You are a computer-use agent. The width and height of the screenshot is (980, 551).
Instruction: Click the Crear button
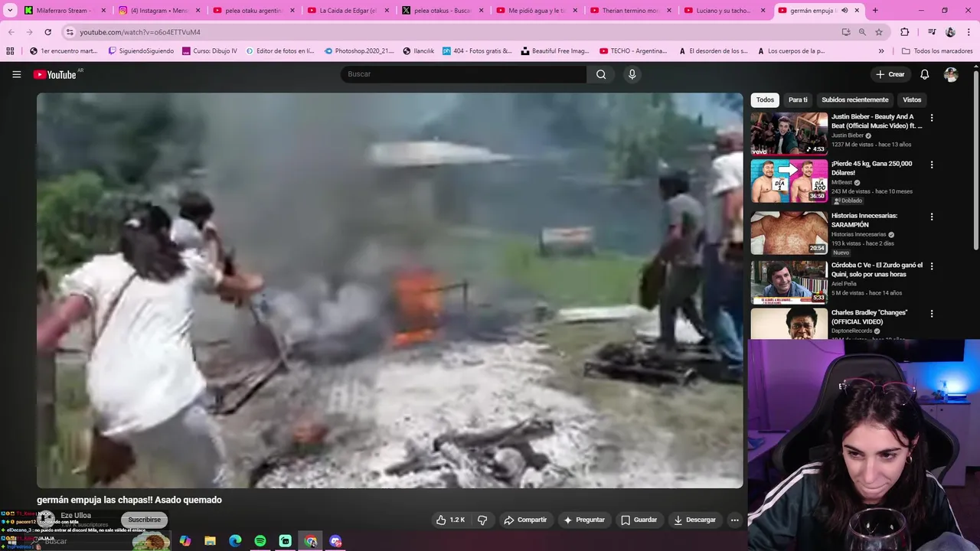click(x=890, y=74)
